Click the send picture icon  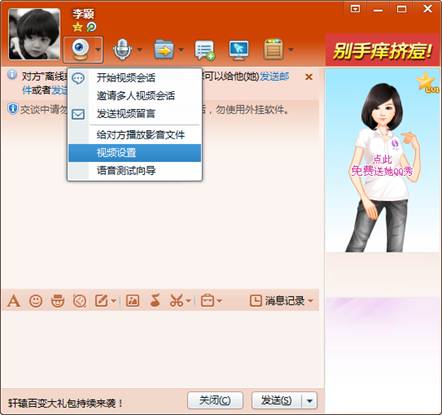click(132, 301)
